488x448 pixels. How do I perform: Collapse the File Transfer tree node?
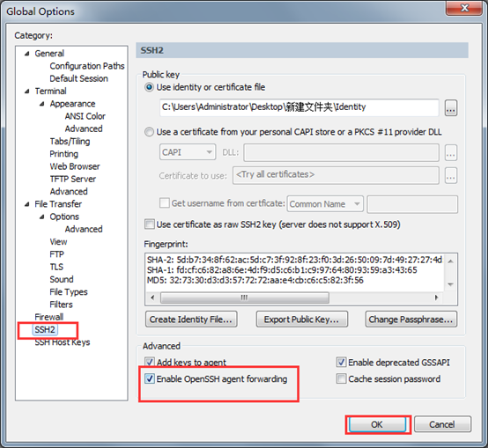click(27, 204)
